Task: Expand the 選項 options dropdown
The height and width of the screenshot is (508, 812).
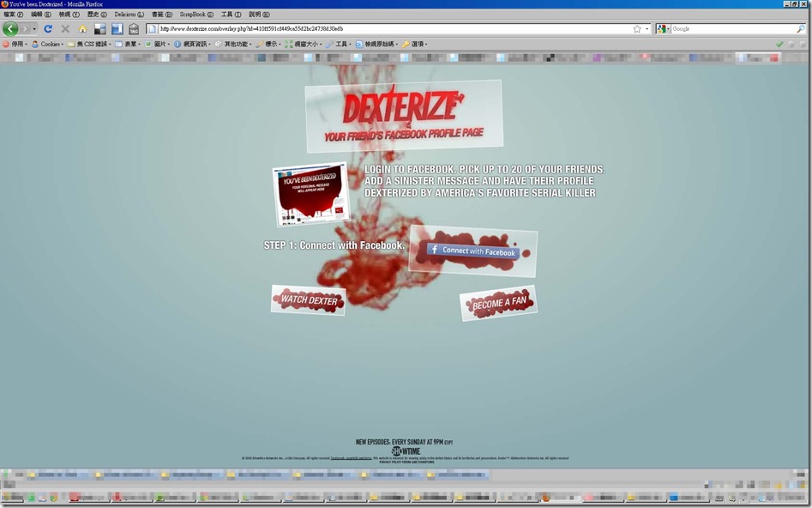Action: (414, 44)
